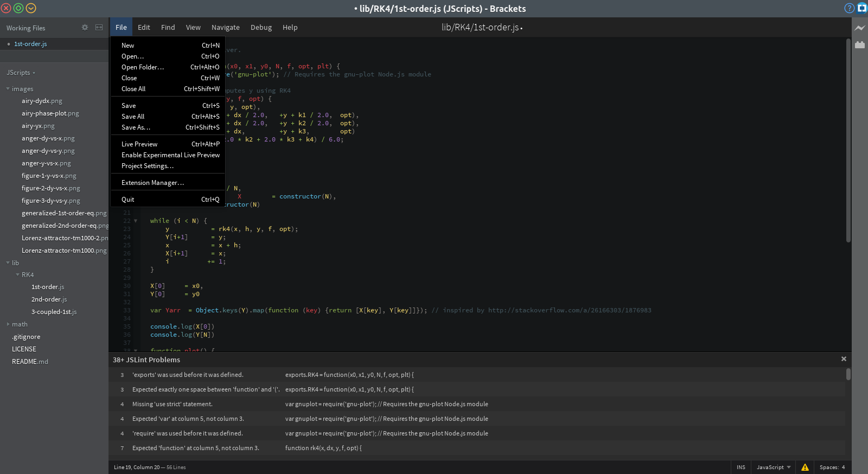The width and height of the screenshot is (868, 474).
Task: Click the Live Preview lightning icon
Action: click(860, 28)
